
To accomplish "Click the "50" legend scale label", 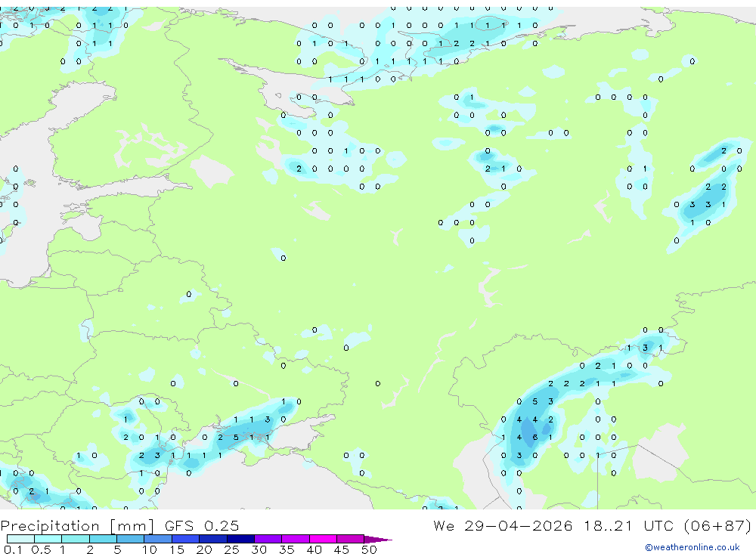I will tap(369, 549).
